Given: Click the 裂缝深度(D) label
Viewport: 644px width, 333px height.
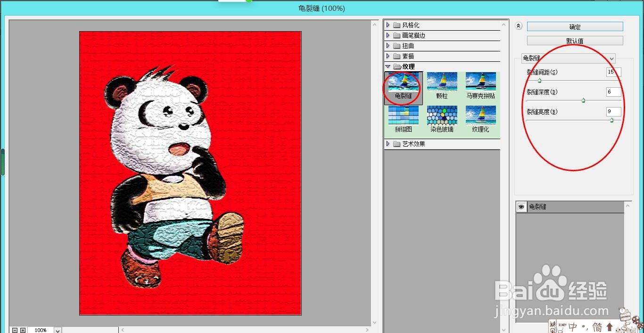Looking at the screenshot, I should click(x=542, y=92).
